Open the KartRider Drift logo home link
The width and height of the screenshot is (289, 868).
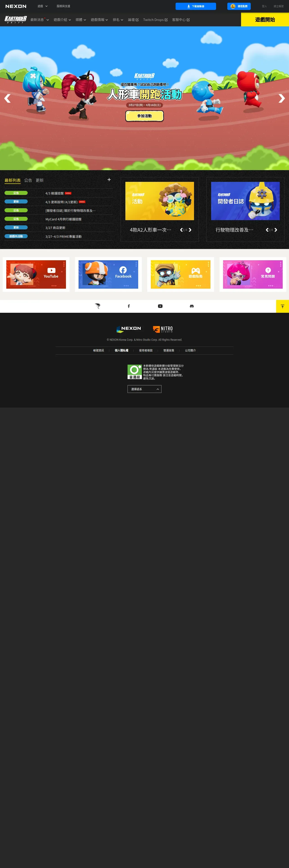click(x=16, y=20)
